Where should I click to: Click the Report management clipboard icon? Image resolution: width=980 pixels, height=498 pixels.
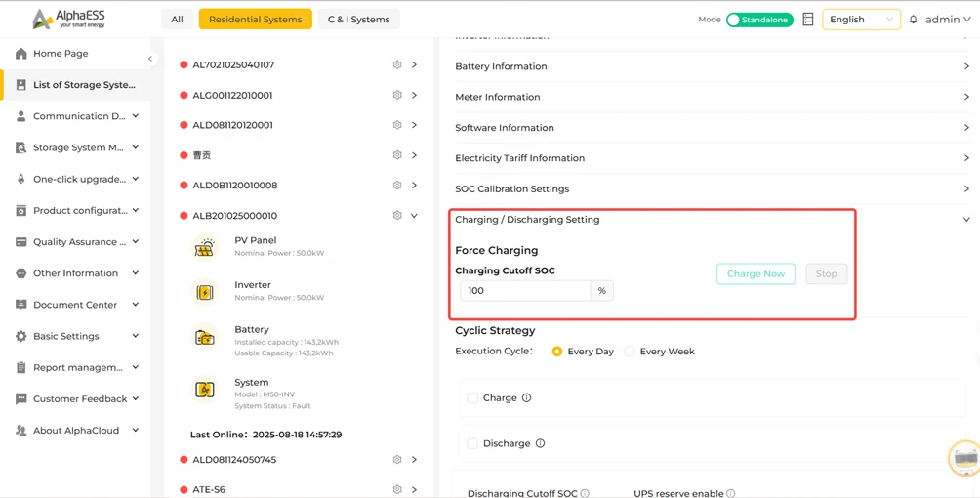point(21,367)
